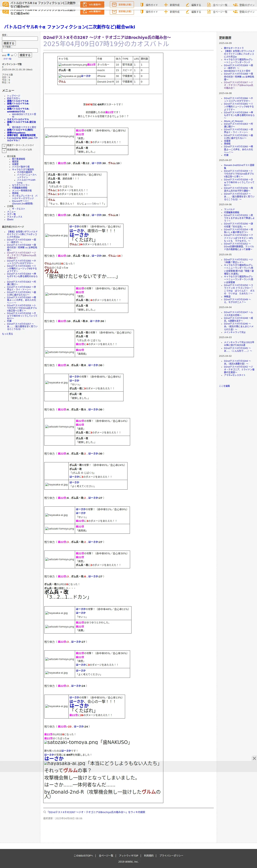
Task: Click もっと見る under recently created pages
Action: click(7, 333)
